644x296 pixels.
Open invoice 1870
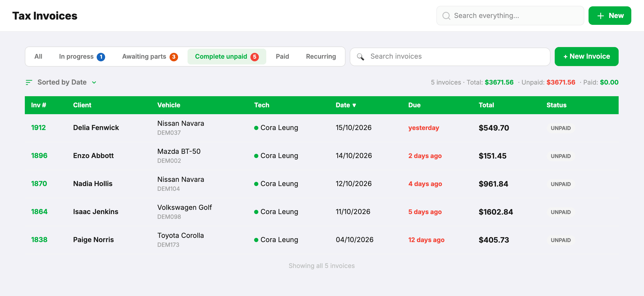[x=39, y=184]
